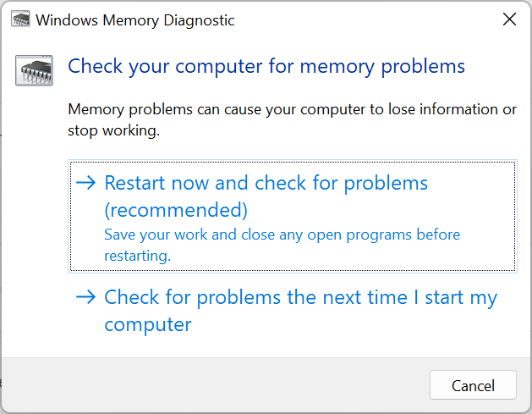This screenshot has height=414, width=532.
Task: Click the '(recommended)' text in restart option
Action: [175, 209]
